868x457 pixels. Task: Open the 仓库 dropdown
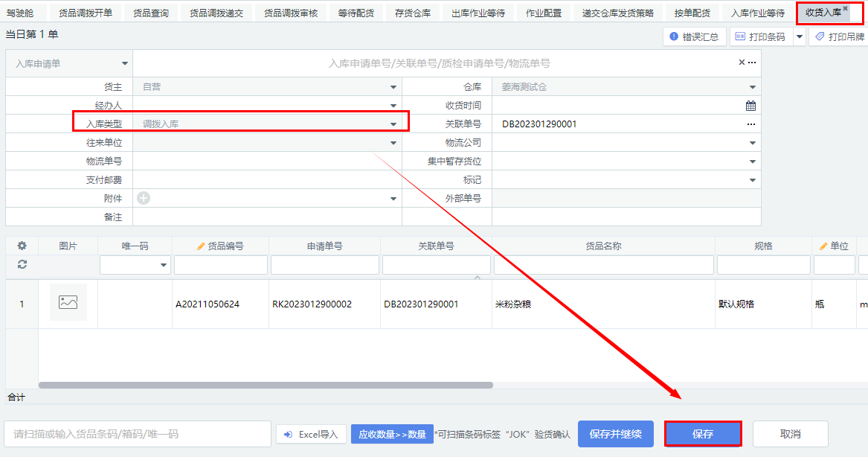pyautogui.click(x=753, y=87)
